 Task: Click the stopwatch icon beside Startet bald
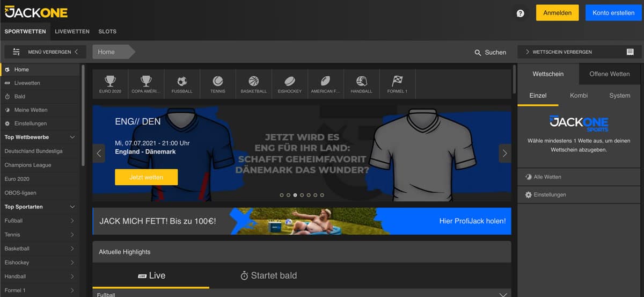click(244, 276)
